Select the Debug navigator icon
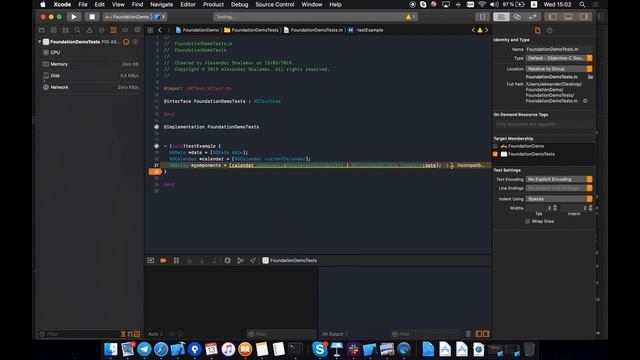This screenshot has width=640, height=360. point(113,30)
